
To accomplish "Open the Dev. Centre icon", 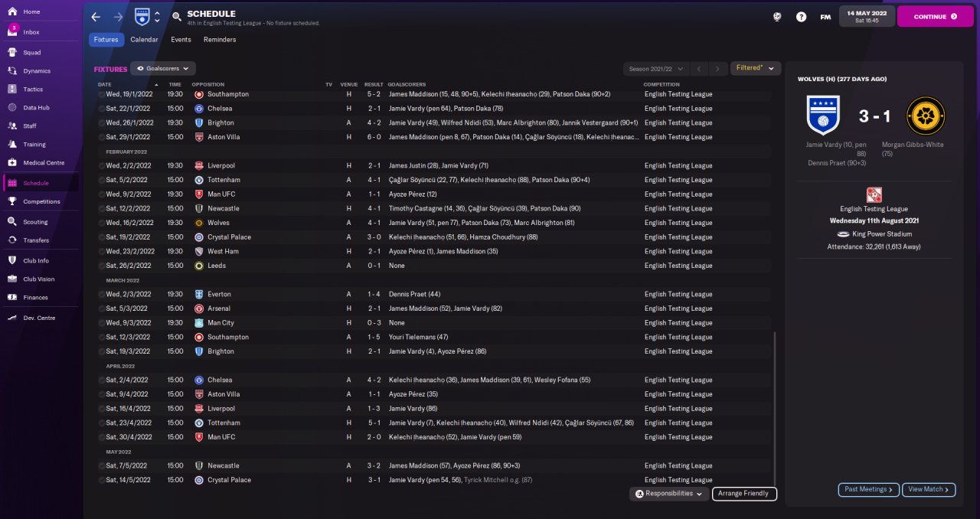I will [13, 318].
